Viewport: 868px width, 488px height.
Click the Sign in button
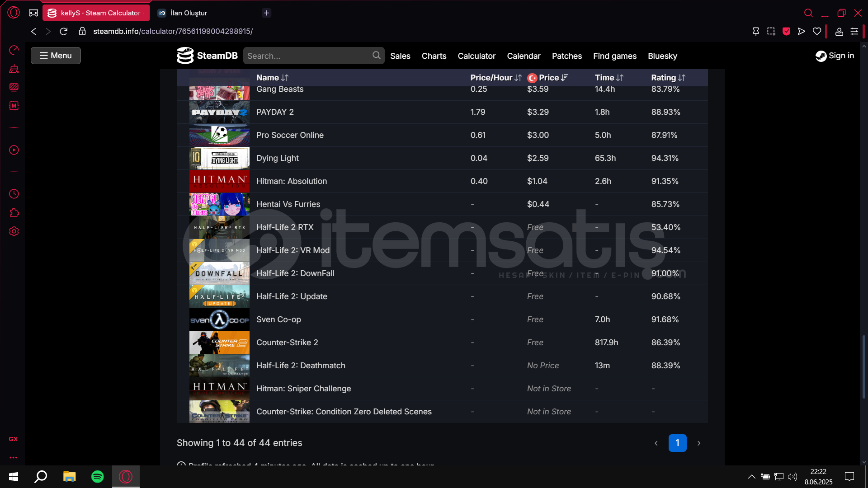[x=835, y=56]
